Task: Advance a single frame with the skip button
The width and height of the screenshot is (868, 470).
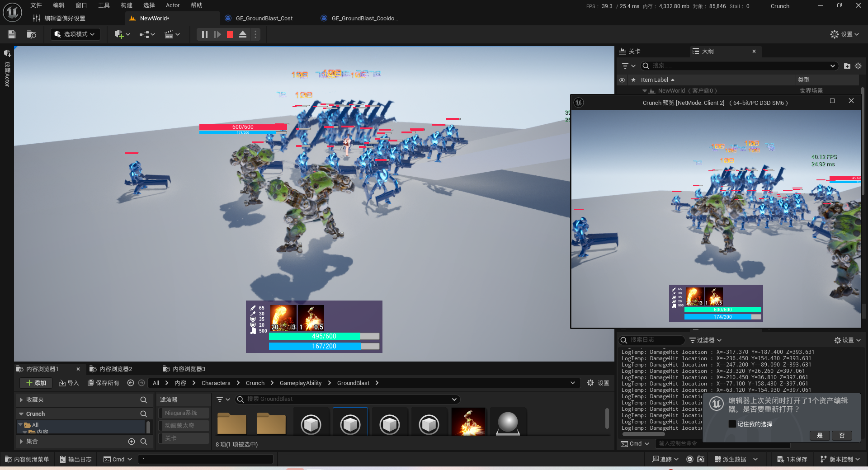Action: pyautogui.click(x=217, y=34)
